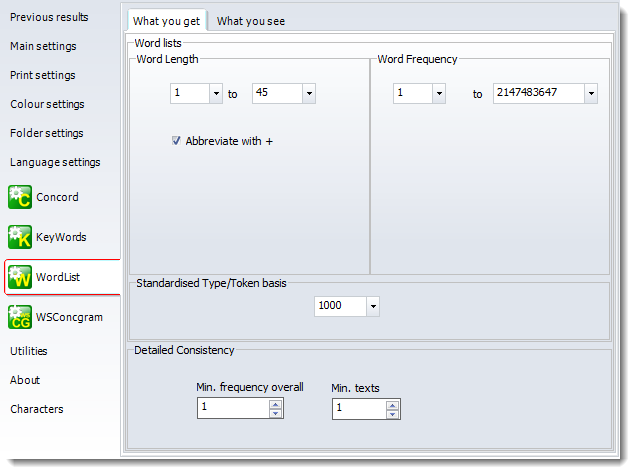Select the What you get tab

pos(166,21)
